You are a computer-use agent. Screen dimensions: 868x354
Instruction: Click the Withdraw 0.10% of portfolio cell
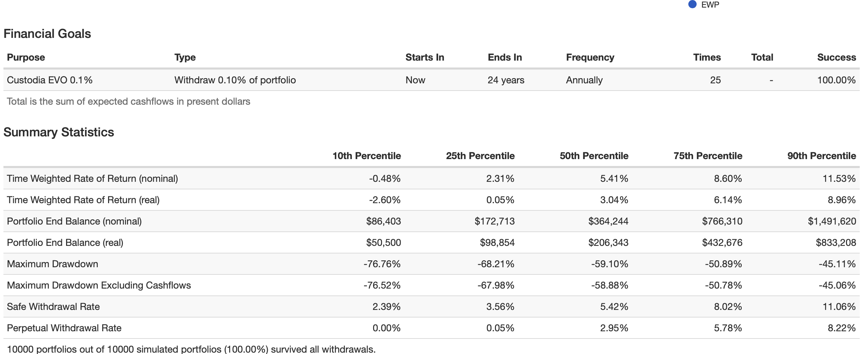[x=235, y=80]
